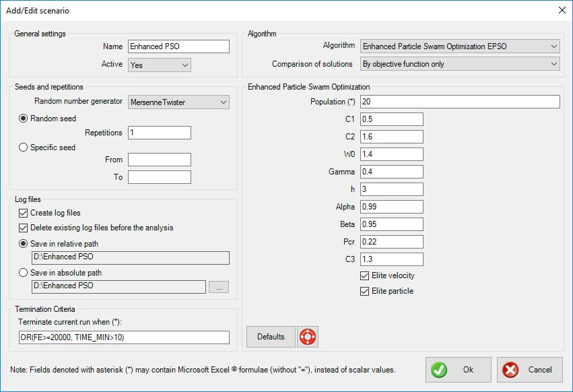The image size is (573, 392).
Task: Focus the Name field containing Enhanced PSO
Action: pyautogui.click(x=178, y=46)
